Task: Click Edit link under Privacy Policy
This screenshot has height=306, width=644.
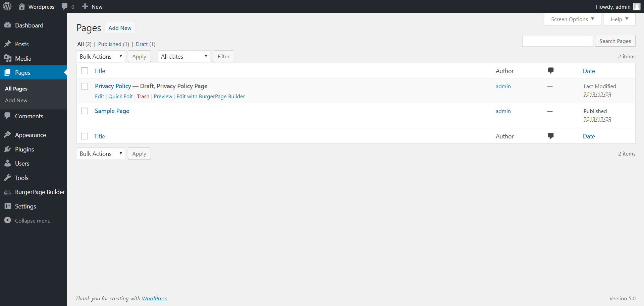Action: [99, 96]
